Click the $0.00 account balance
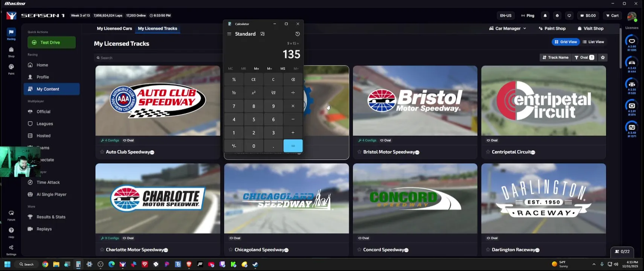The image size is (644, 271). [x=588, y=15]
